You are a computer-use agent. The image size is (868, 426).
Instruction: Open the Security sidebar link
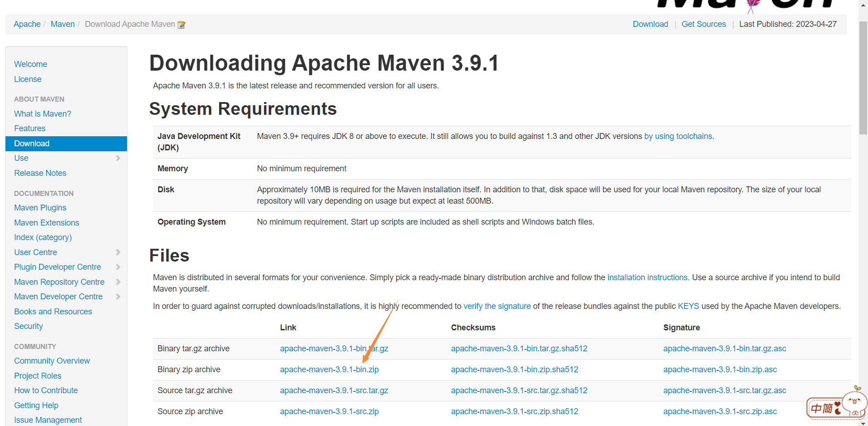[x=28, y=326]
